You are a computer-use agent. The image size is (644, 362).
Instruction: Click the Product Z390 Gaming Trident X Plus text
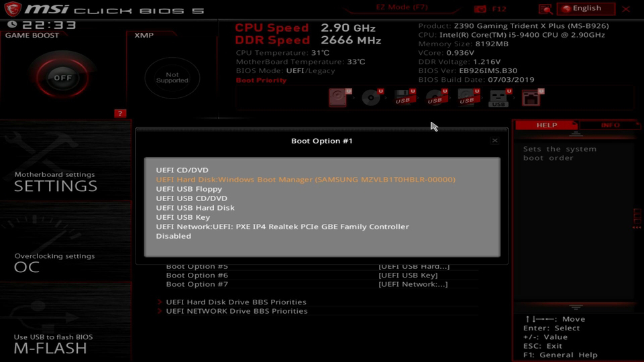point(513,26)
